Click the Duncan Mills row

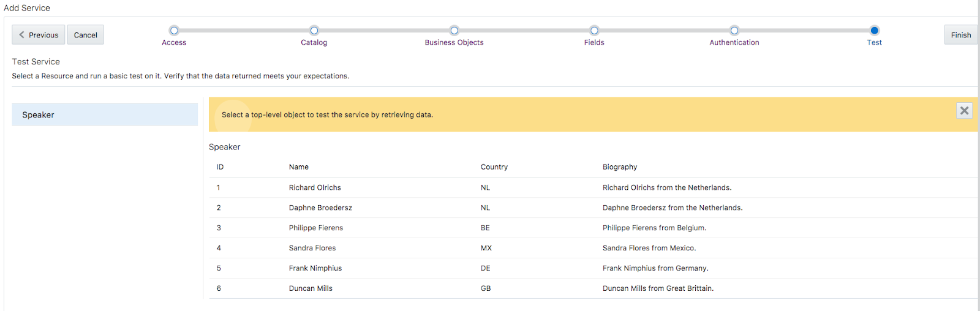point(593,288)
